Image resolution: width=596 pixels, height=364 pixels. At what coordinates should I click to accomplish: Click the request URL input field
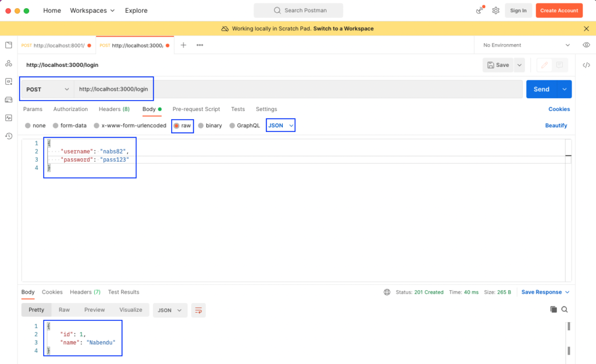298,89
